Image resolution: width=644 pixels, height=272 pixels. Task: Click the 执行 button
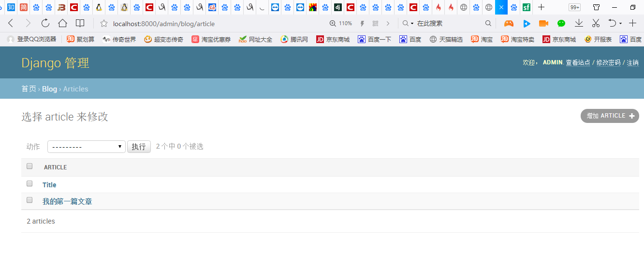139,147
